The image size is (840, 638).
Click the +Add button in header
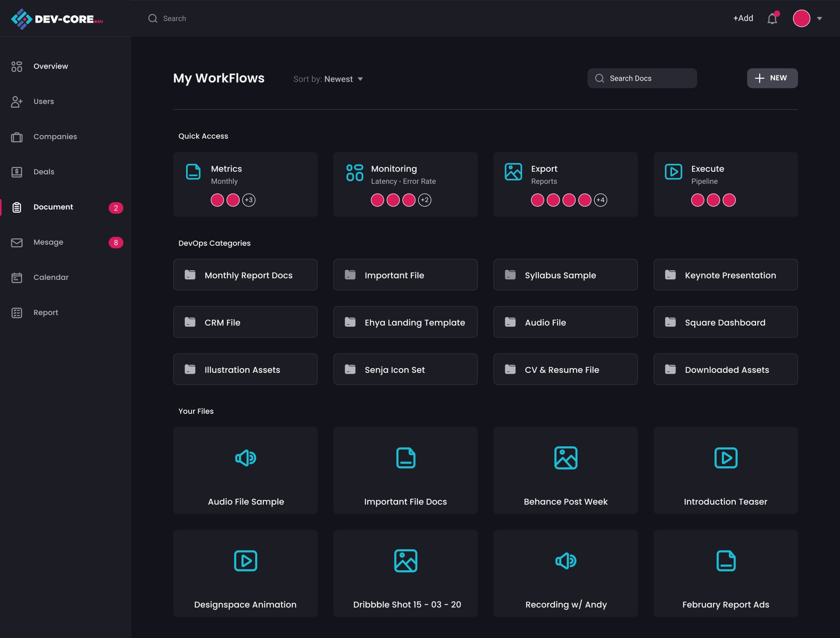point(743,18)
